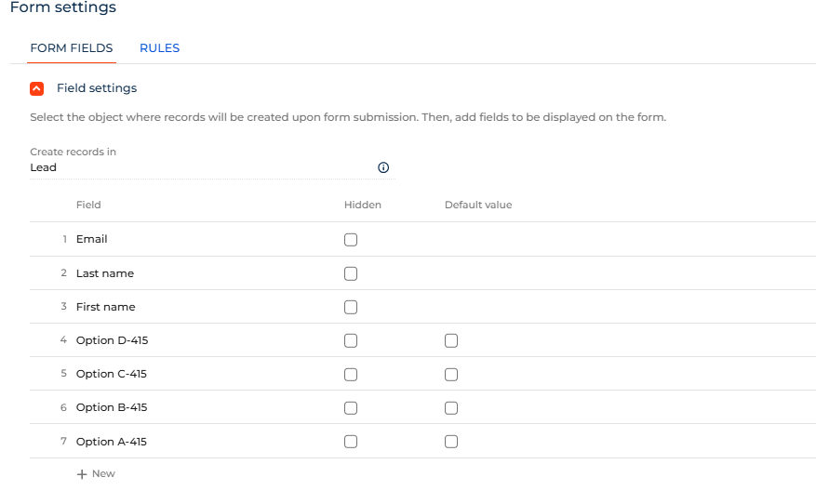Toggle Hidden checkbox for First name
Viewport: 816px width, 504px height.
click(x=351, y=307)
